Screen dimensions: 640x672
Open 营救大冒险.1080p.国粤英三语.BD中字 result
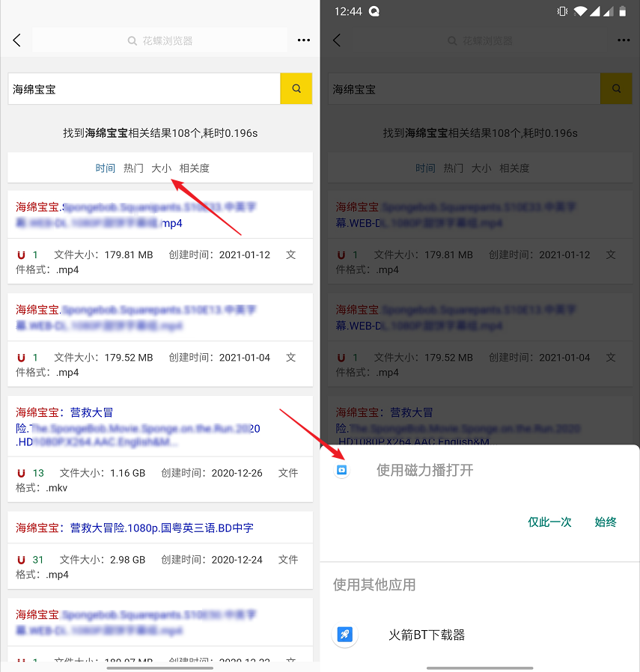[x=135, y=528]
